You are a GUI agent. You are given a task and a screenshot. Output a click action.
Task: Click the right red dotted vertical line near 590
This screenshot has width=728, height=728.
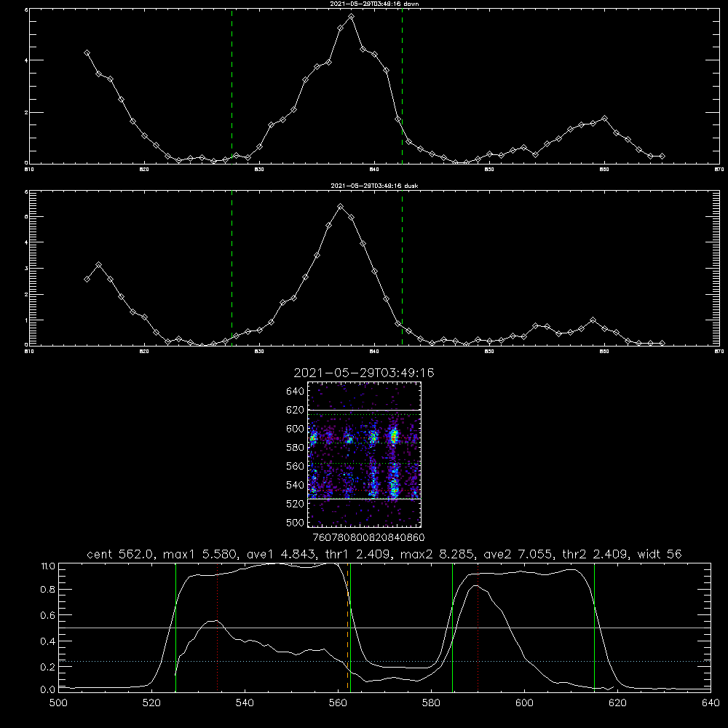click(478, 628)
